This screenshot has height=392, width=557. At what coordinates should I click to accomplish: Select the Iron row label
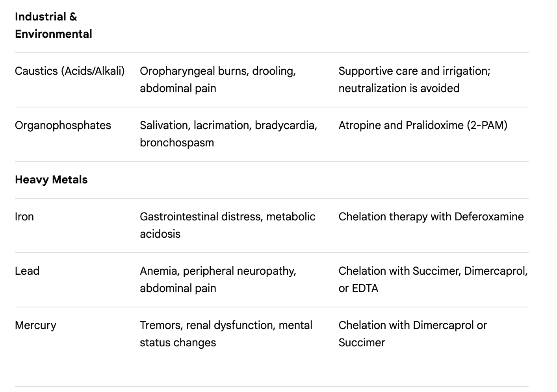pos(24,216)
